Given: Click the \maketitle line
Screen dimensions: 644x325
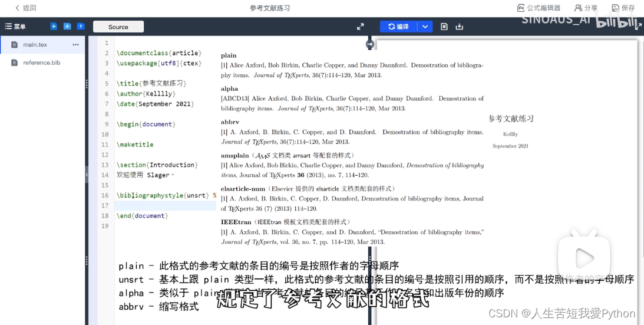Looking at the screenshot, I should click(135, 145).
